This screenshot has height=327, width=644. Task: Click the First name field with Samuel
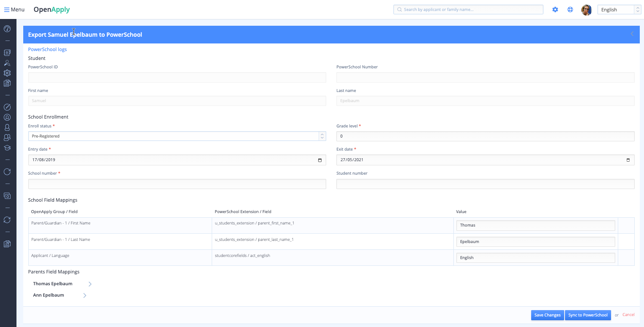[x=177, y=101]
